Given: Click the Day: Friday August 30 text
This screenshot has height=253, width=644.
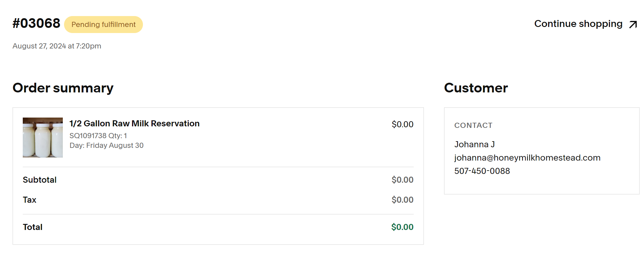Looking at the screenshot, I should click(x=107, y=145).
